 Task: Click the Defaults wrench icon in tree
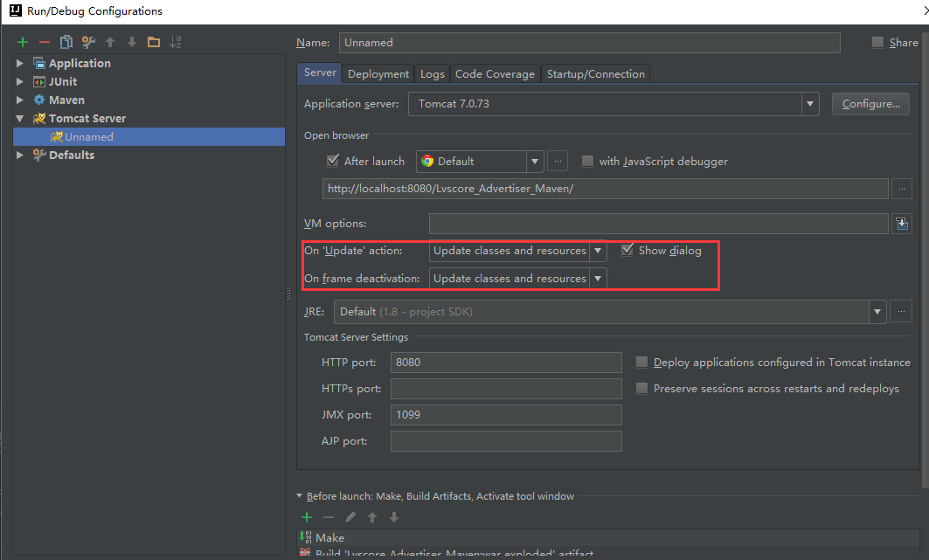tap(39, 156)
